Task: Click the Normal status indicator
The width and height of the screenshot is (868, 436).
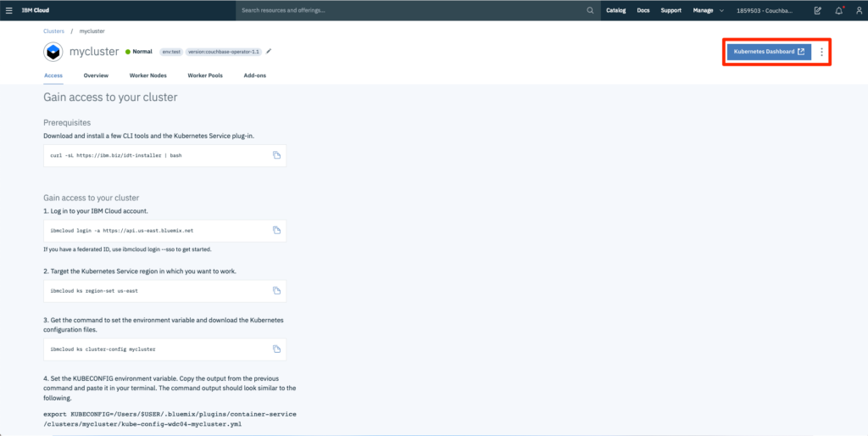Action: [x=139, y=52]
